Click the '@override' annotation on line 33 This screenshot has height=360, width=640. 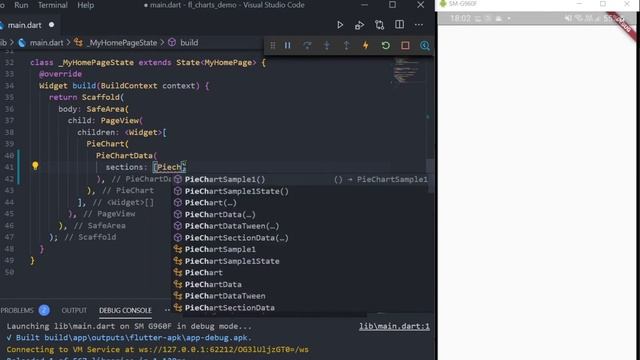point(60,74)
